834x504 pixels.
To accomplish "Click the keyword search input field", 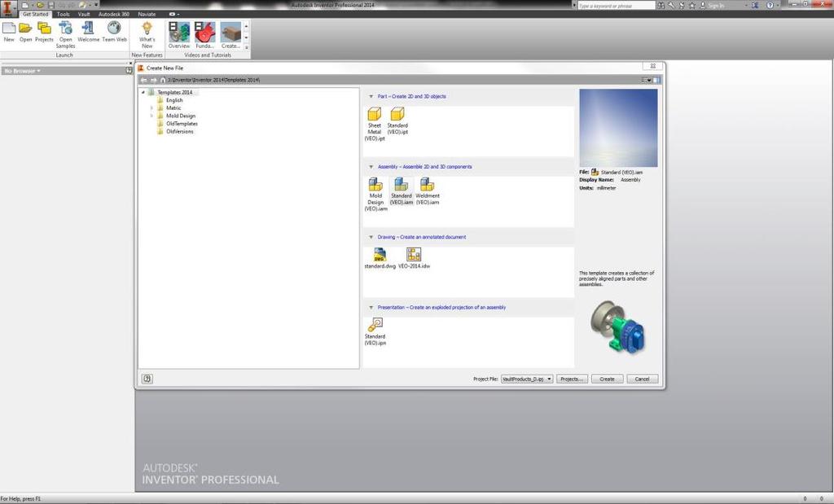I will [616, 6].
